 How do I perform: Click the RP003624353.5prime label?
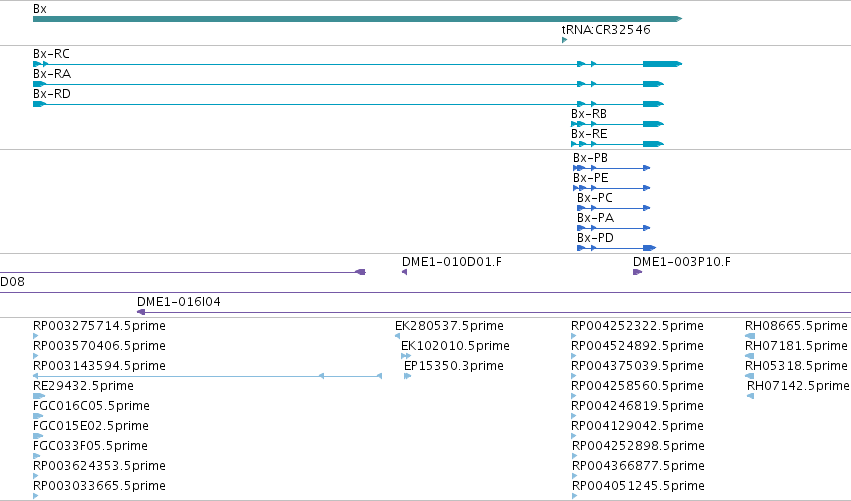[x=99, y=466]
